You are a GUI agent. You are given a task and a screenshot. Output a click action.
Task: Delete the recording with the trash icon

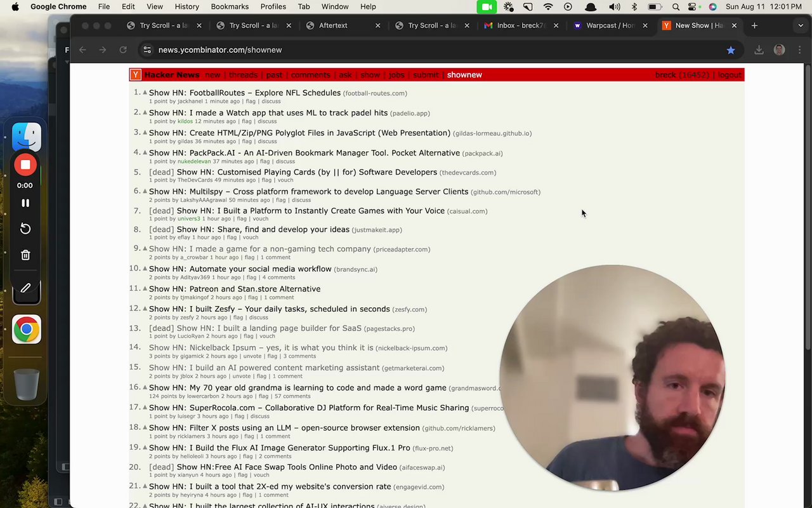25,255
